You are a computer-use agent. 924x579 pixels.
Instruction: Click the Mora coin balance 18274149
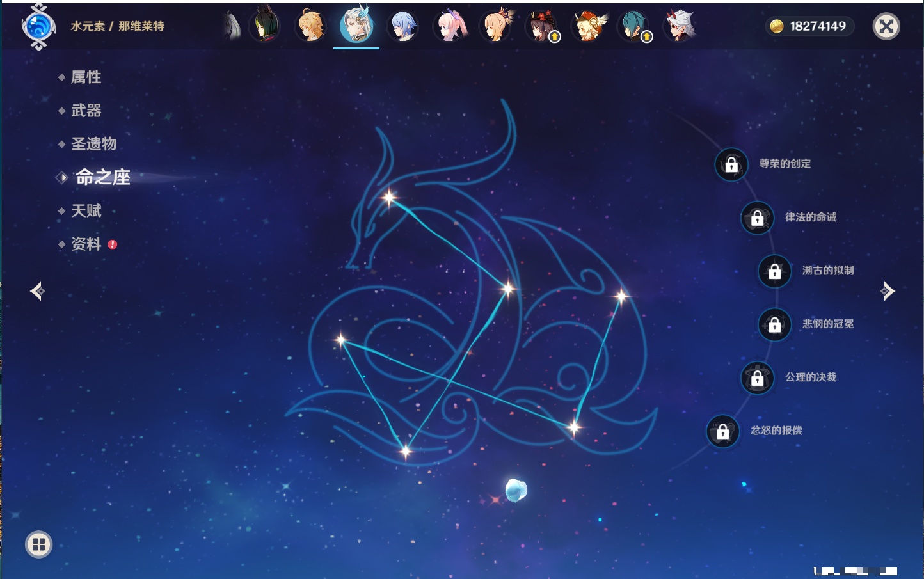point(809,26)
